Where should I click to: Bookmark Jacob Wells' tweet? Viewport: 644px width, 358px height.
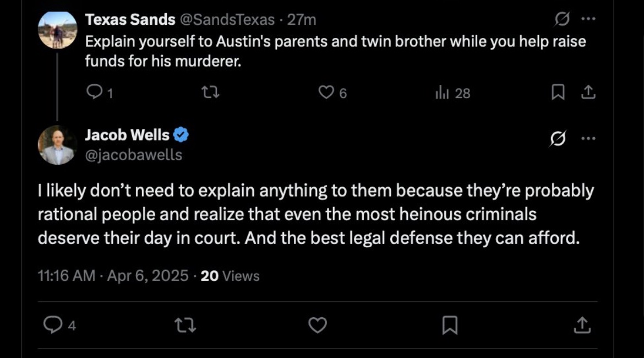(450, 326)
